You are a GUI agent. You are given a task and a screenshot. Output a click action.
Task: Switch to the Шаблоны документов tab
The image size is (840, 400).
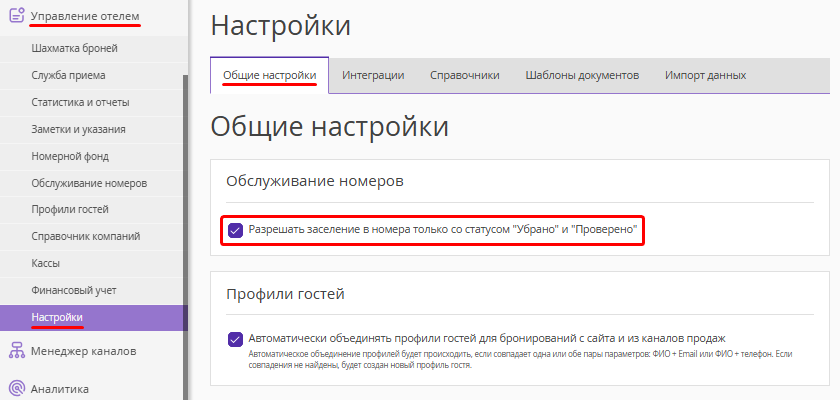click(x=582, y=76)
